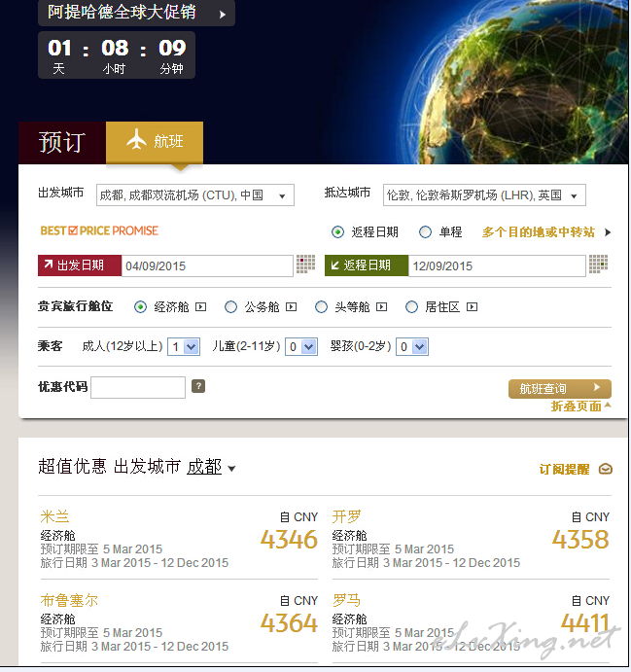Image resolution: width=631 pixels, height=672 pixels.
Task: Open the child passenger count dropdown
Action: click(x=301, y=346)
